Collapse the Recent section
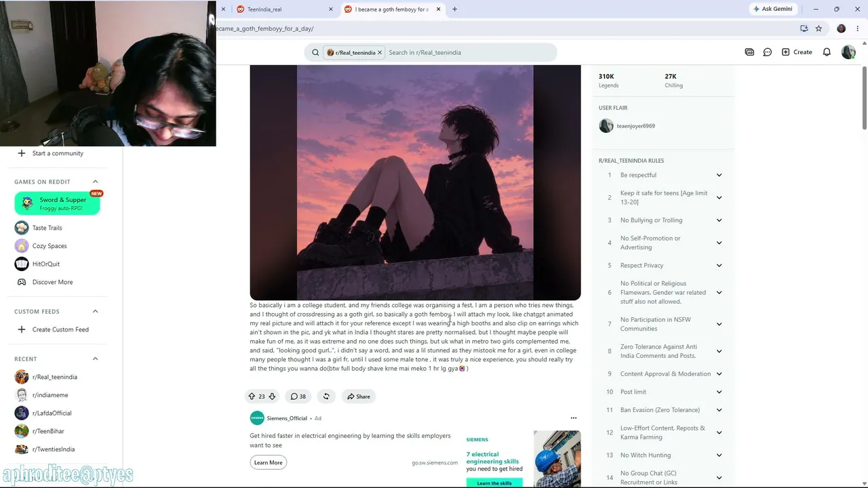The width and height of the screenshot is (868, 488). [95, 359]
